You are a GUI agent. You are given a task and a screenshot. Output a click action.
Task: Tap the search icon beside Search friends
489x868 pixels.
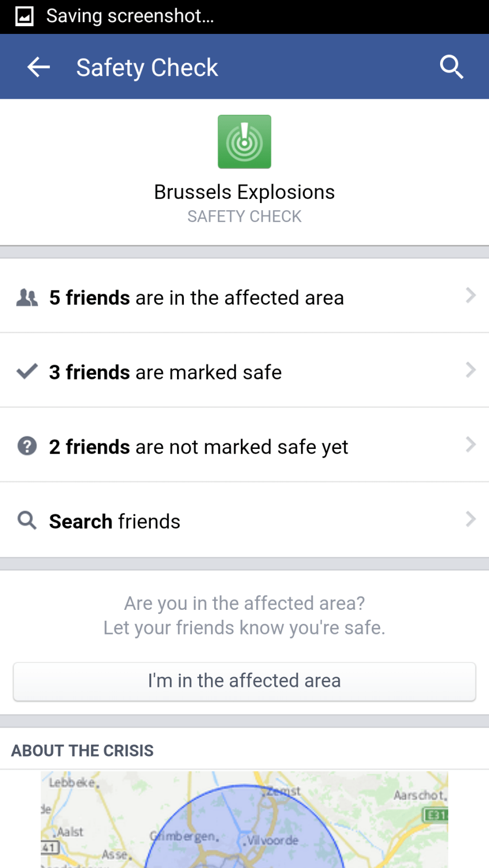coord(27,520)
